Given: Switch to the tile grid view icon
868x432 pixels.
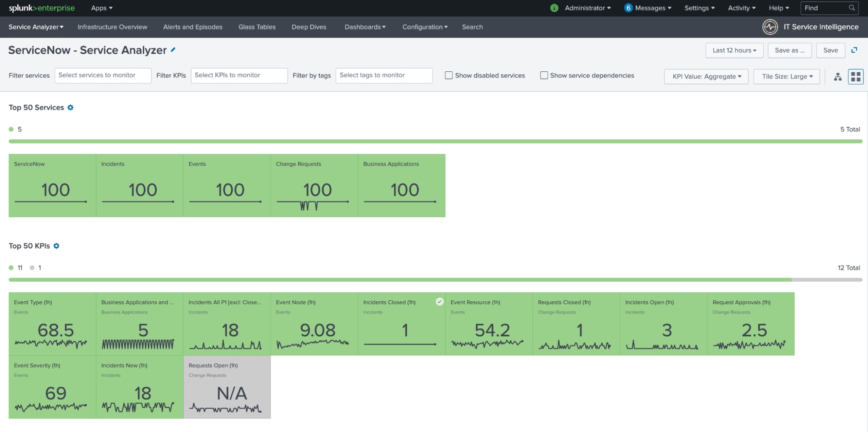Looking at the screenshot, I should coord(856,77).
